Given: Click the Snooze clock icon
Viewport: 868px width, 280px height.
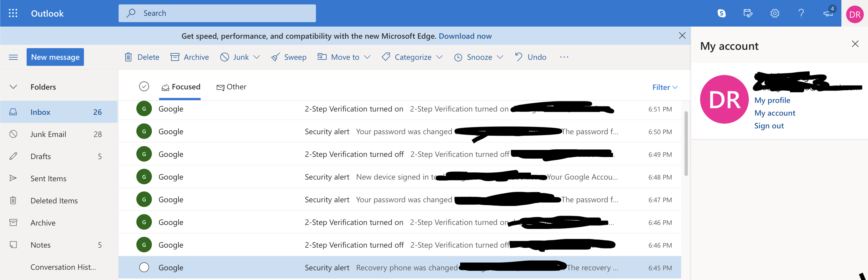Looking at the screenshot, I should (459, 57).
